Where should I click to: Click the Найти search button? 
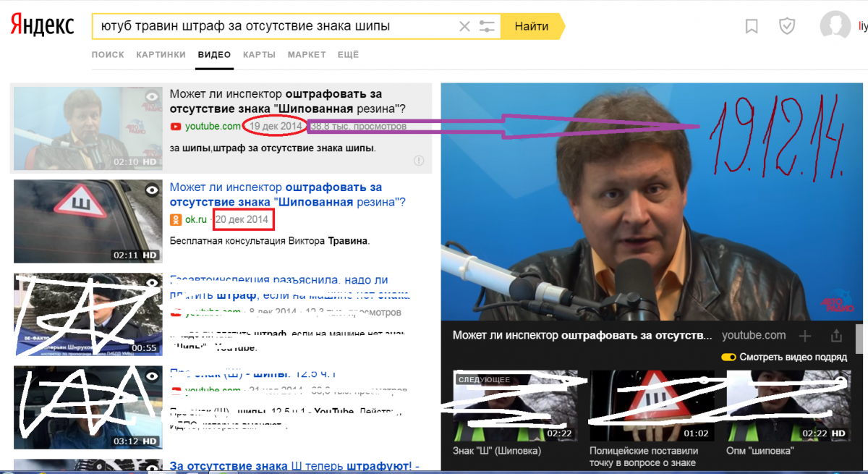click(x=532, y=26)
